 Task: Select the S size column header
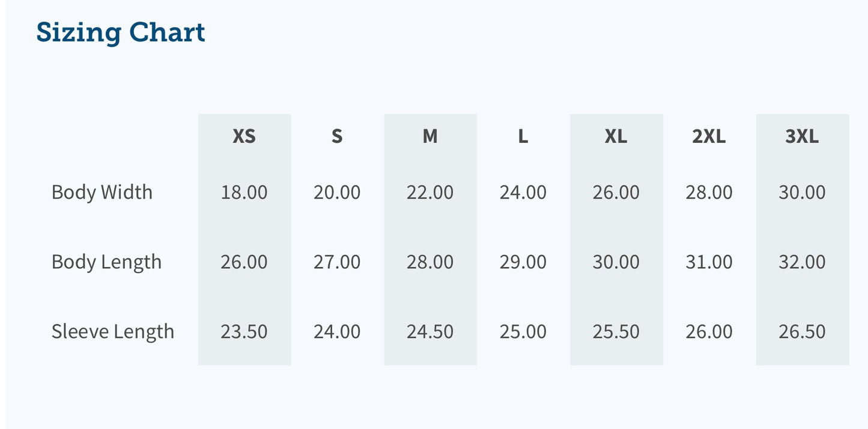[337, 137]
